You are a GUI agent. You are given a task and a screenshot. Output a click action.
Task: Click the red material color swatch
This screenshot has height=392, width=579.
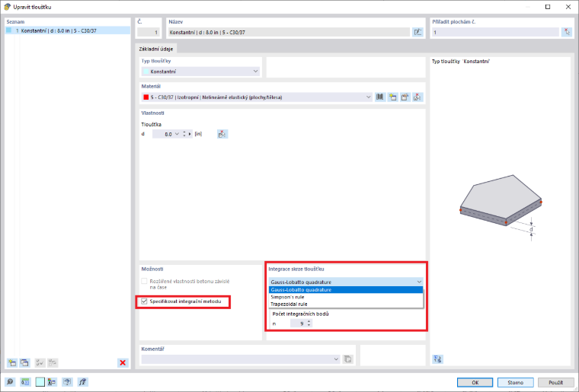[x=146, y=97]
